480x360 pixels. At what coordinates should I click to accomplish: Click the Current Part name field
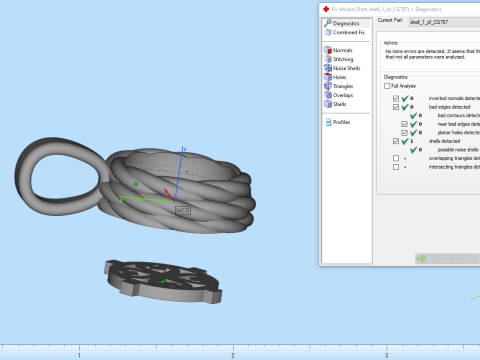[x=444, y=22]
